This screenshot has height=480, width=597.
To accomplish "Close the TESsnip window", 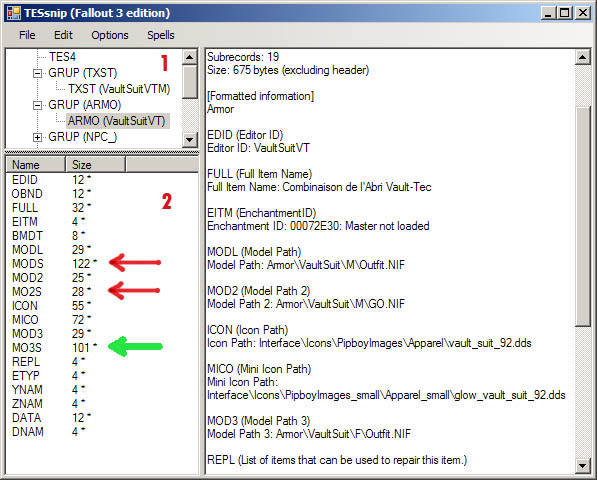I will point(583,13).
